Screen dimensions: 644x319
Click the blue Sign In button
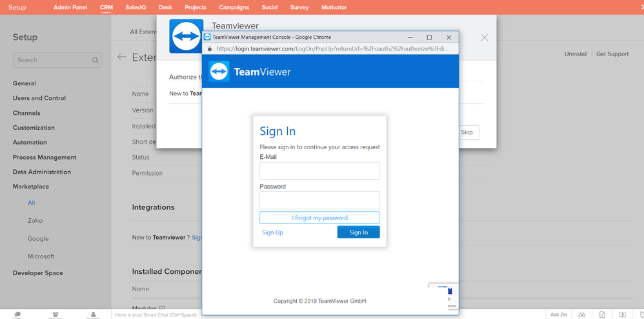(359, 232)
